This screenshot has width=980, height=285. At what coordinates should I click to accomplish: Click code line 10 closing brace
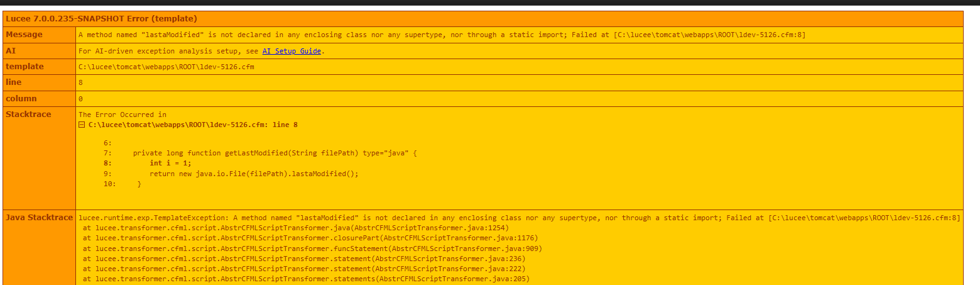pos(139,184)
